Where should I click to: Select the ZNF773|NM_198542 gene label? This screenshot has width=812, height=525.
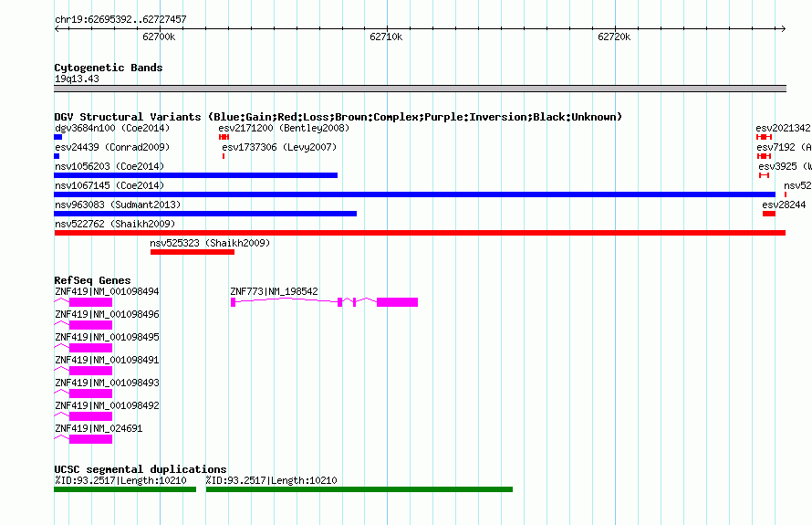point(274,291)
